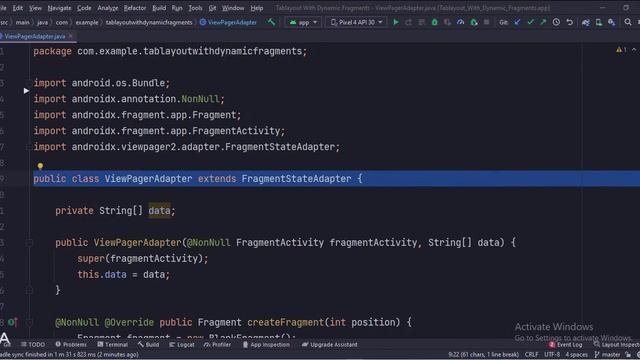
Task: Click ViewPagerAdapter in the breadcrumb bar
Action: tap(228, 22)
